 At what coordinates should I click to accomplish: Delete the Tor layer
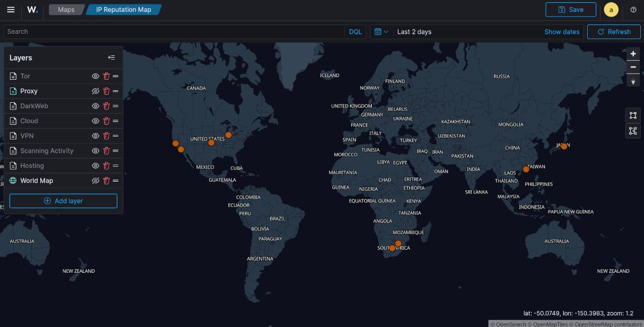(106, 76)
